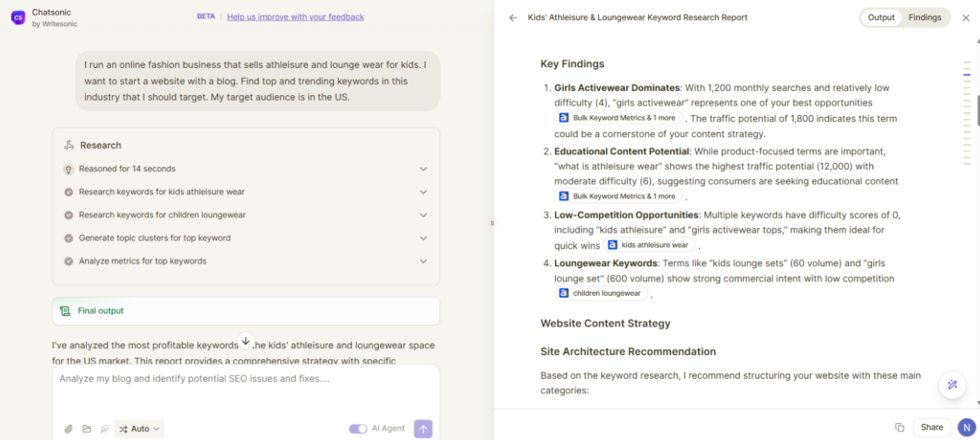Open 'Bulk Keyword Metrics & 1 more' source in finding 1
This screenshot has height=440, width=980.
tap(618, 118)
